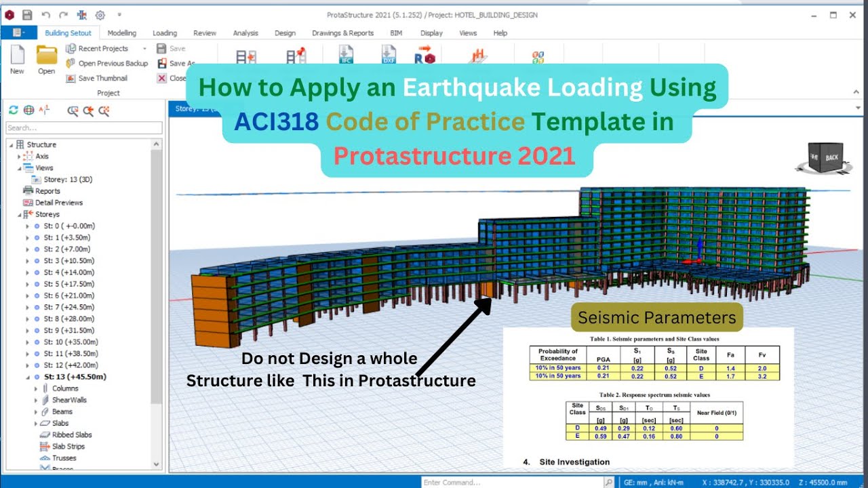Viewport: 868px width, 488px height.
Task: Click the third magnifier icon above the search box
Action: 104,111
